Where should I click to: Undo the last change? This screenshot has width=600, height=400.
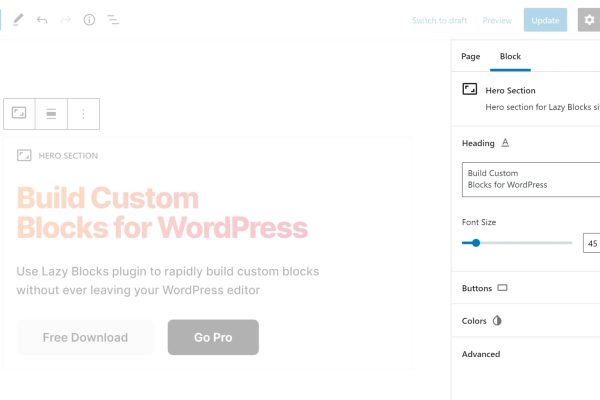point(42,20)
